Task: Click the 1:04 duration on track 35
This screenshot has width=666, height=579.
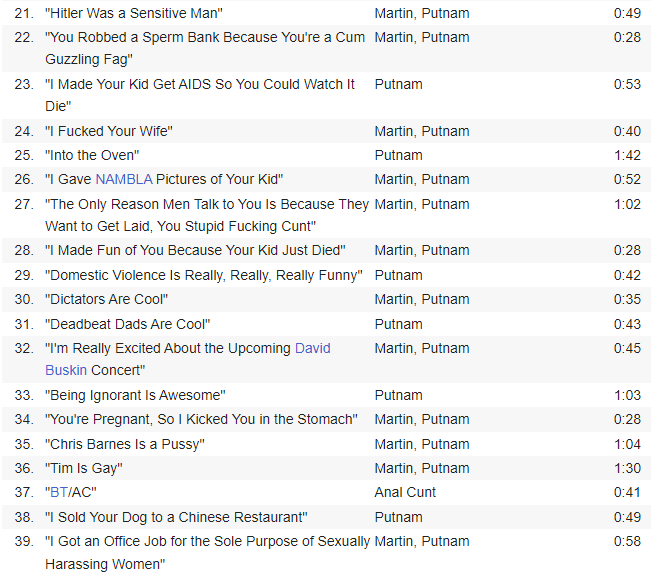Action: pos(627,444)
